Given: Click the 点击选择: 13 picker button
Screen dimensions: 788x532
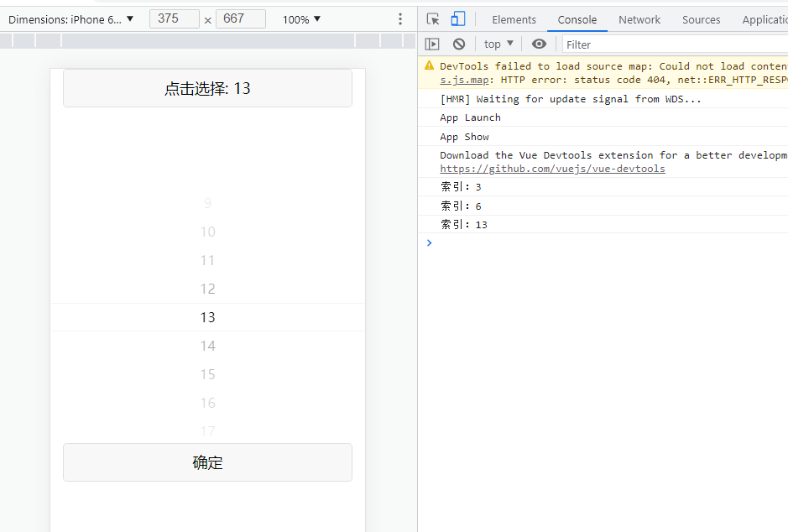Looking at the screenshot, I should [x=207, y=87].
